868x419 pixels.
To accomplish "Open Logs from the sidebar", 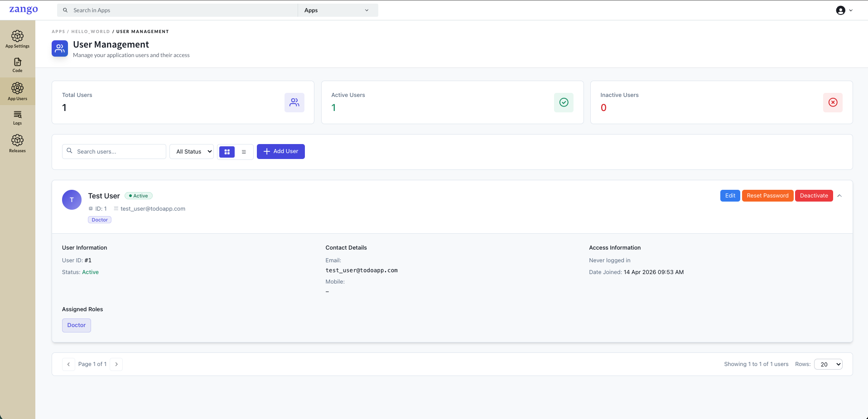I will pos(17,118).
